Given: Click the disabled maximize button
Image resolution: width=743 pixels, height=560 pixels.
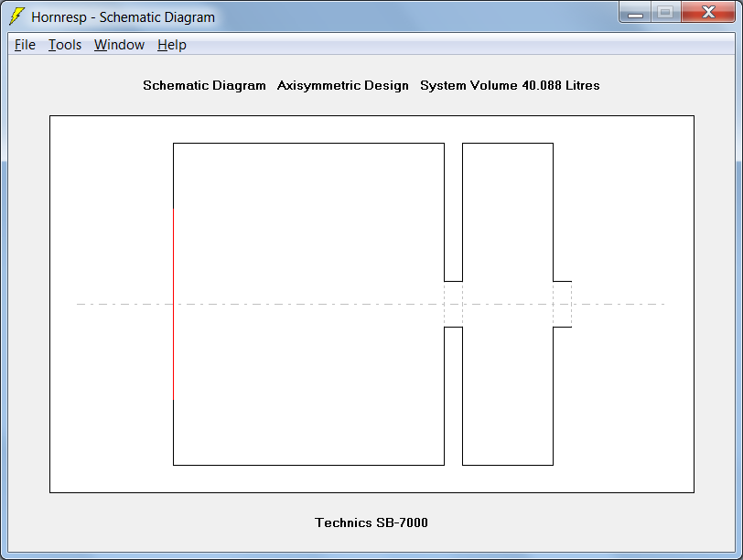Looking at the screenshot, I should click(x=666, y=12).
